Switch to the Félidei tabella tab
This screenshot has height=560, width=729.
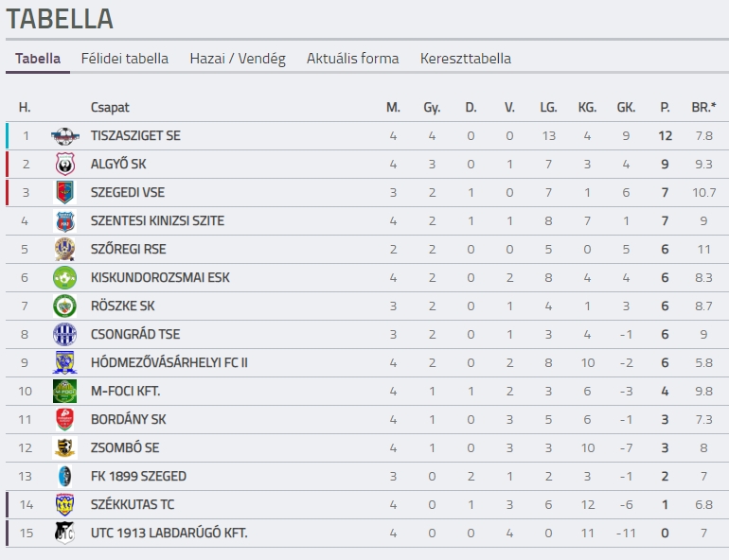[x=125, y=59]
